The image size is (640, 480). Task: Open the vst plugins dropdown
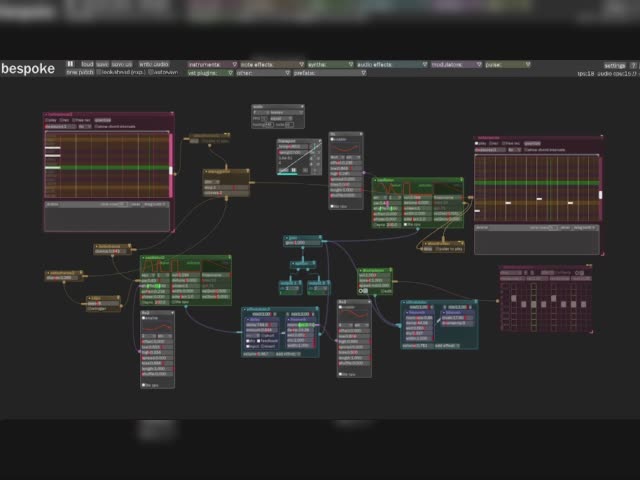tap(210, 73)
